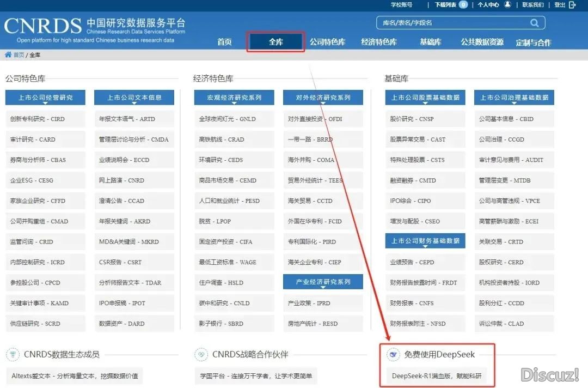588x388 pixels.
Task: Open the 高铁航线 - CRAD database
Action: click(x=234, y=140)
